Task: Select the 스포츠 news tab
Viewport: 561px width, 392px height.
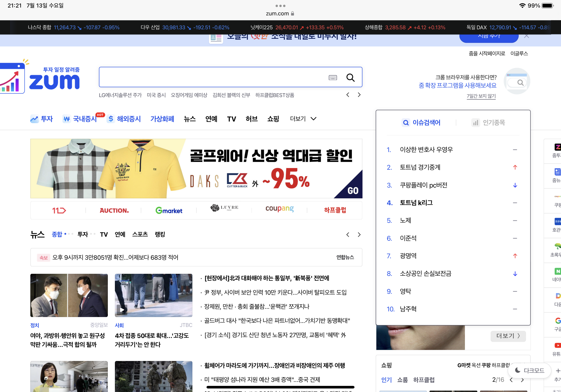Action: [x=140, y=234]
